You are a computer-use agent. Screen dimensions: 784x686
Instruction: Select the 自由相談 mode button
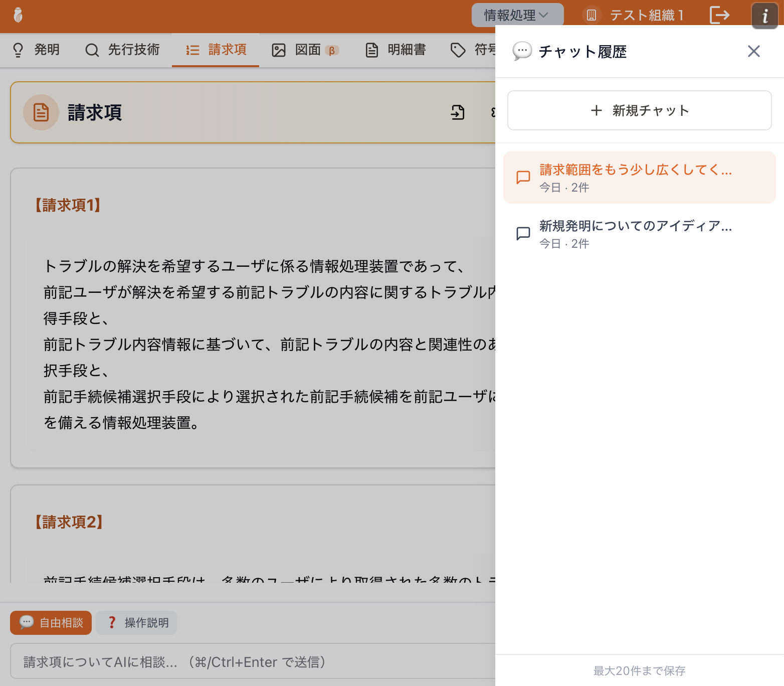coord(51,623)
